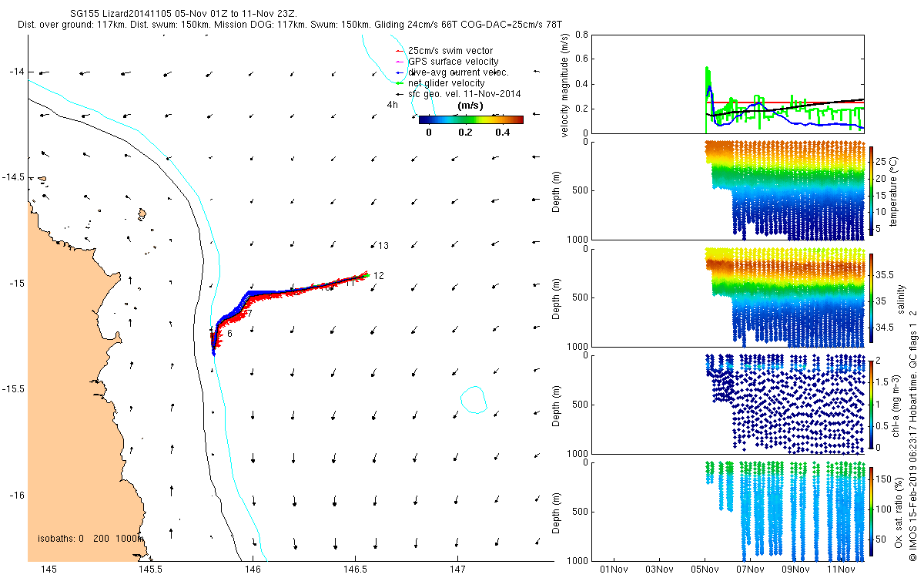Click the red horizontal line in the velocity plot
Viewport: 924px width, 578px height.
[x=785, y=102]
